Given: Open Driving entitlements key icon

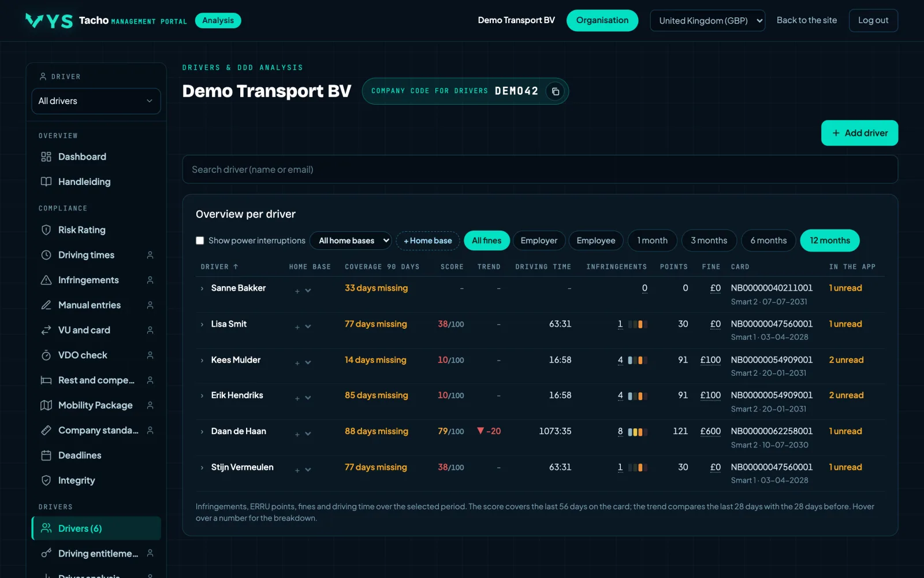Looking at the screenshot, I should point(46,554).
